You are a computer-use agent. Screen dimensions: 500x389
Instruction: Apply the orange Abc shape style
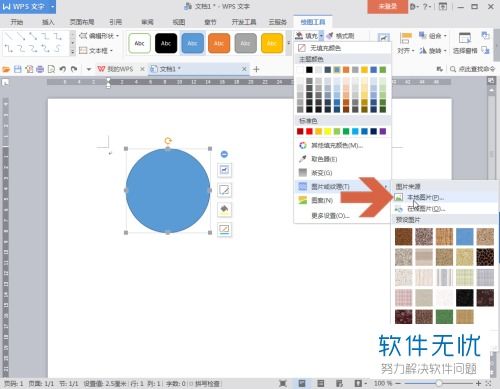(219, 43)
